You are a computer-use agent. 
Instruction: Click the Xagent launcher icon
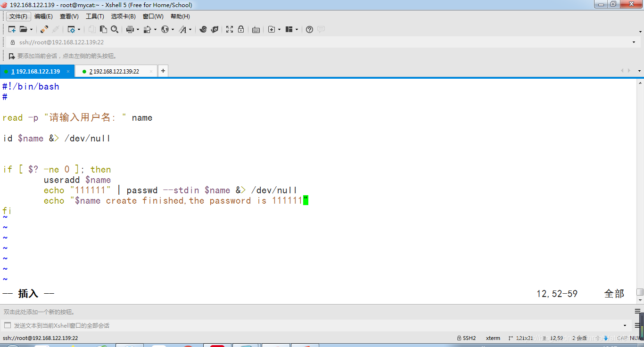click(215, 29)
